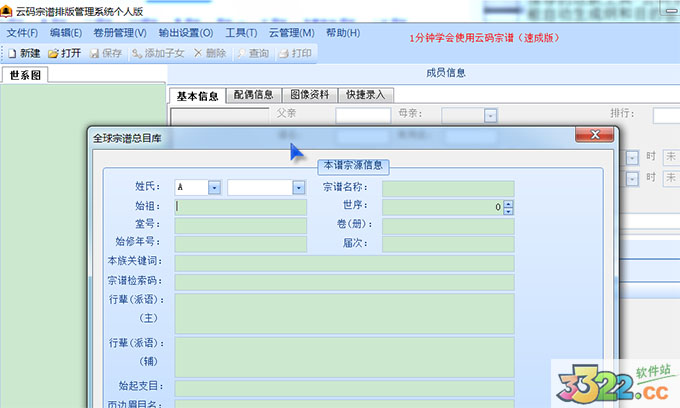
Task: Click 添加子女 add child toolbar button
Action: point(158,53)
